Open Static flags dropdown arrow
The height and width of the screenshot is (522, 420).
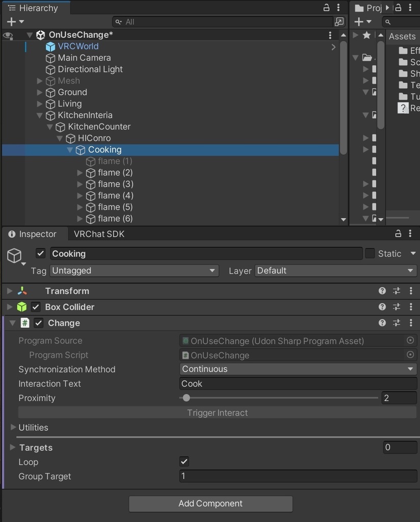click(413, 253)
